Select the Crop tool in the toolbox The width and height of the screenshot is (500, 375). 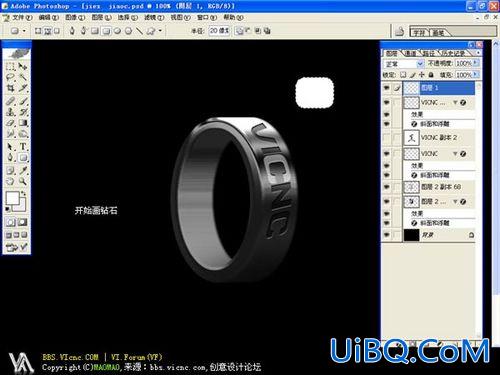click(10, 88)
